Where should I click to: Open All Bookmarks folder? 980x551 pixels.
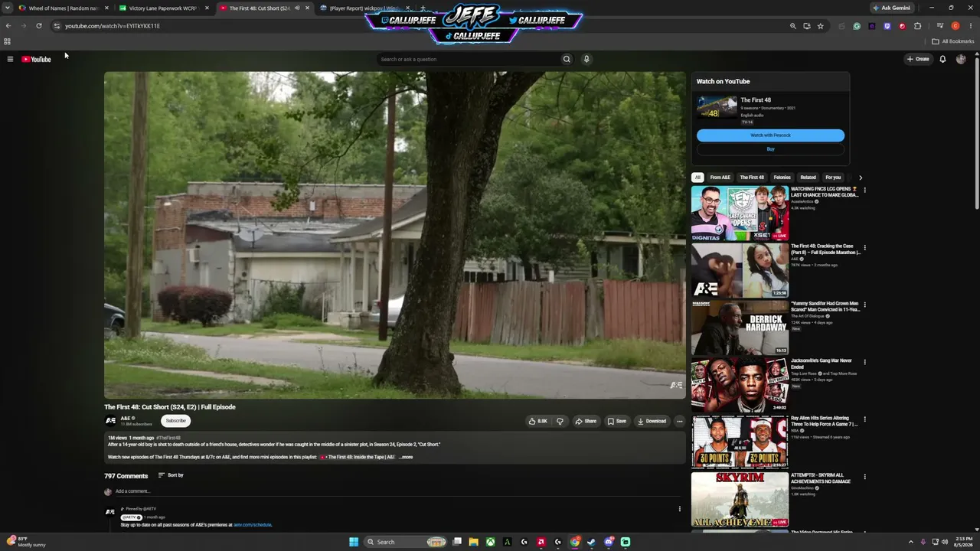(953, 41)
